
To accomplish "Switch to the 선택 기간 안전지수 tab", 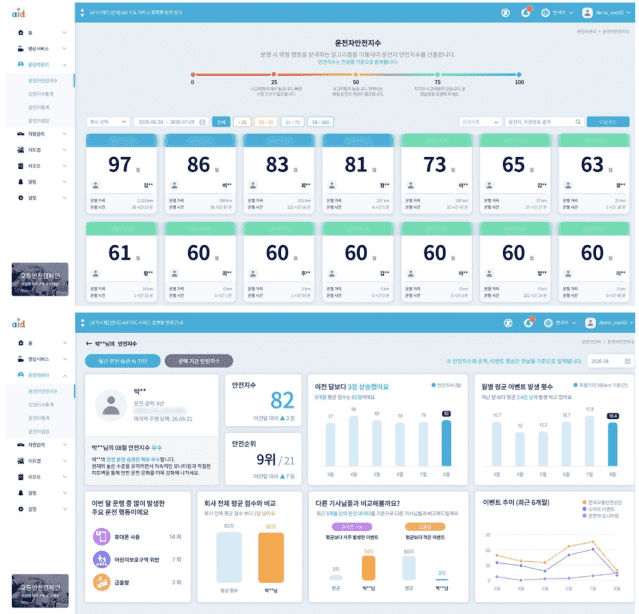I will 199,361.
